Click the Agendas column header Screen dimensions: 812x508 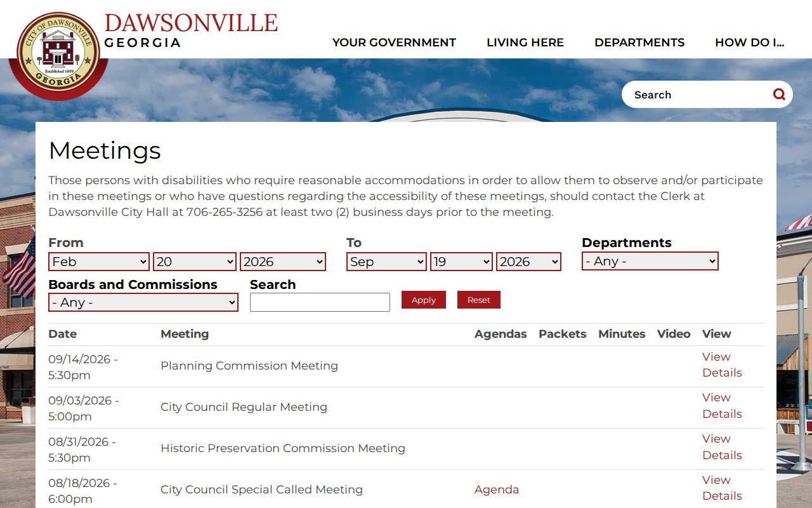coord(501,334)
